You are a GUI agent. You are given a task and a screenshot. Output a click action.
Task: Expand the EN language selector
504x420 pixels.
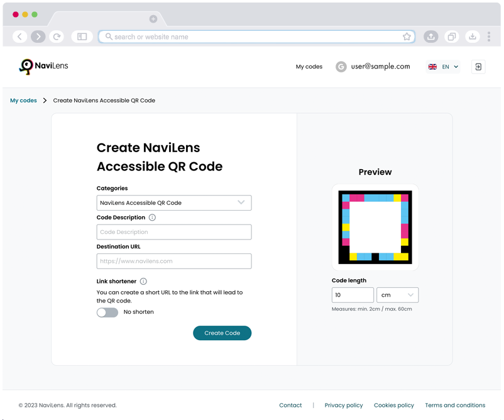click(x=444, y=67)
